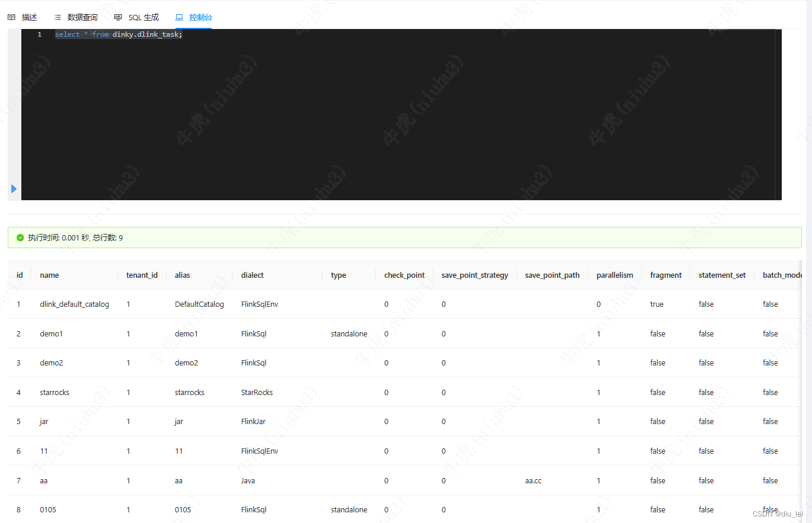Click the true fragment cell in row 1
Screen dimensions: 812x523
[x=657, y=304]
